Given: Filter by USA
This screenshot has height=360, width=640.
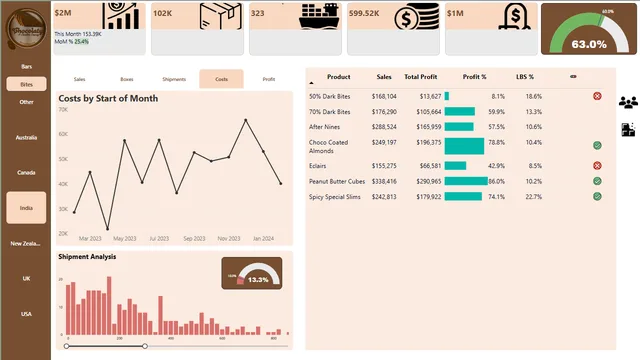Looking at the screenshot, I should [27, 314].
